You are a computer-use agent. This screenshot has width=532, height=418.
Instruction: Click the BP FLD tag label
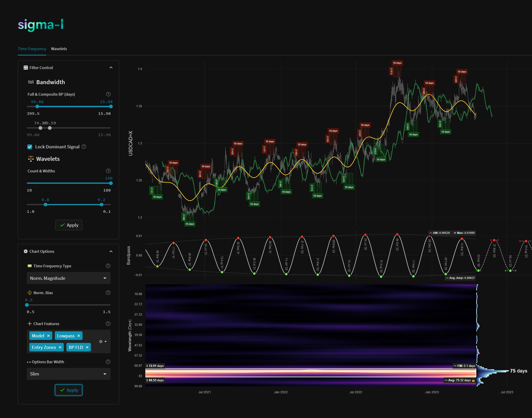coord(76,347)
